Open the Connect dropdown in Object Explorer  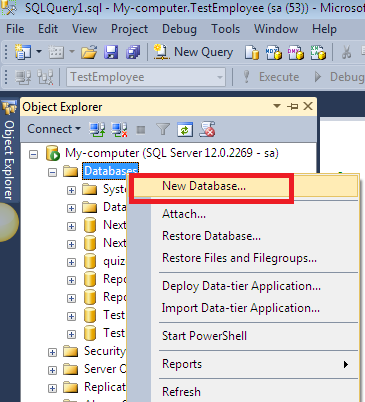click(54, 129)
